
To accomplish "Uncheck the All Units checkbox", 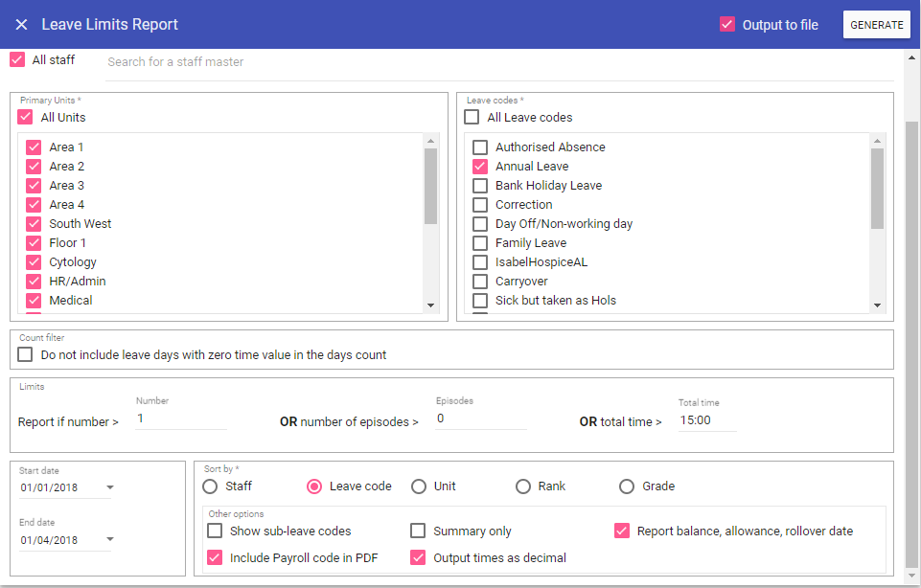I will (x=26, y=117).
